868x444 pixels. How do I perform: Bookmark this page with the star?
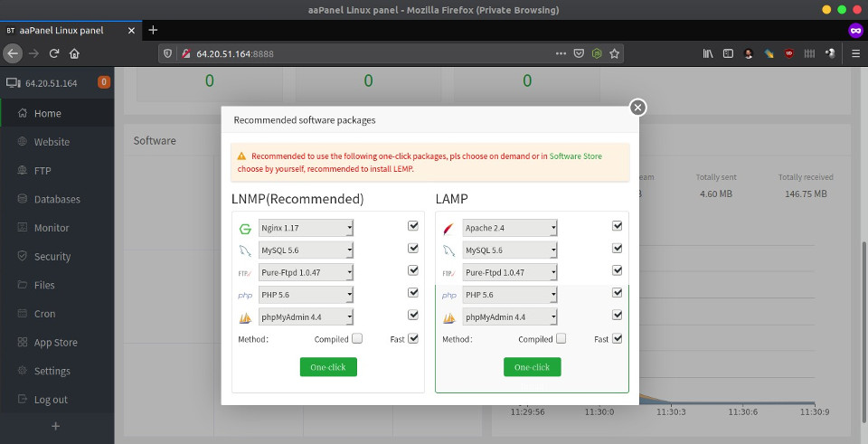click(614, 53)
